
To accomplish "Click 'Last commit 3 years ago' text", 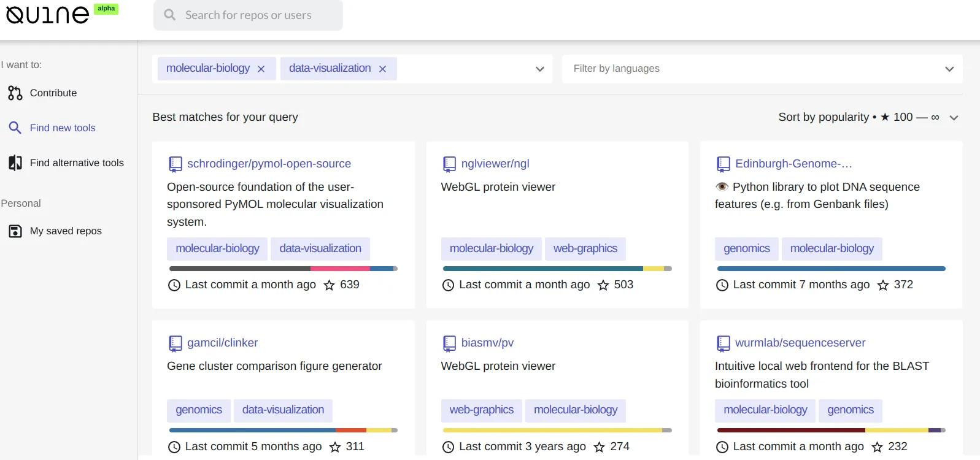I will [x=522, y=447].
